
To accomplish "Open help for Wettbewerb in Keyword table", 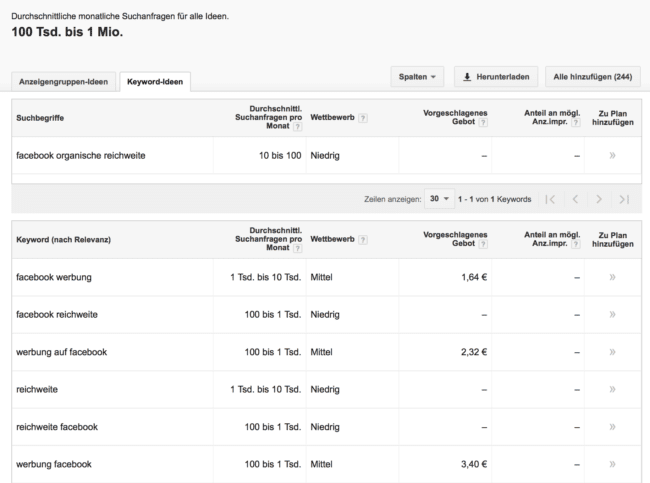I will click(363, 240).
